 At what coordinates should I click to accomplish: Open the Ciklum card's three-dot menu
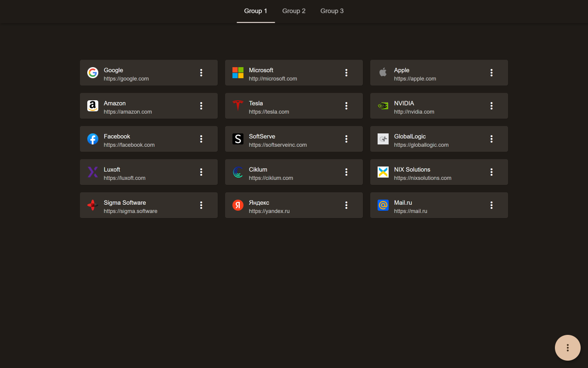click(346, 172)
